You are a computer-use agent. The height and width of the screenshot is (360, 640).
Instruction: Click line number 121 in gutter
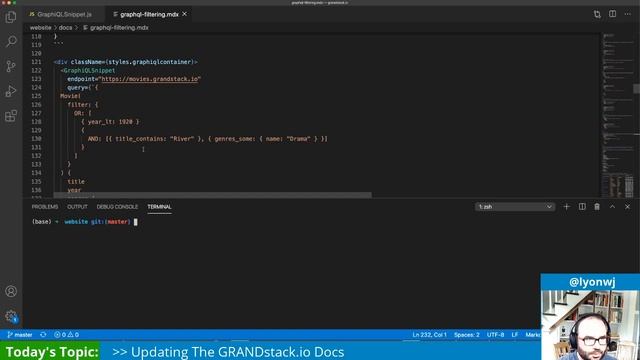[x=36, y=62]
